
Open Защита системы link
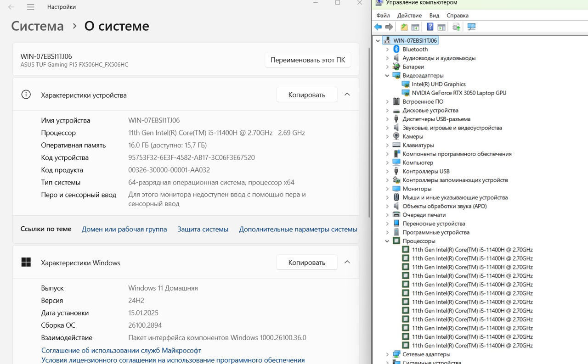pos(203,229)
